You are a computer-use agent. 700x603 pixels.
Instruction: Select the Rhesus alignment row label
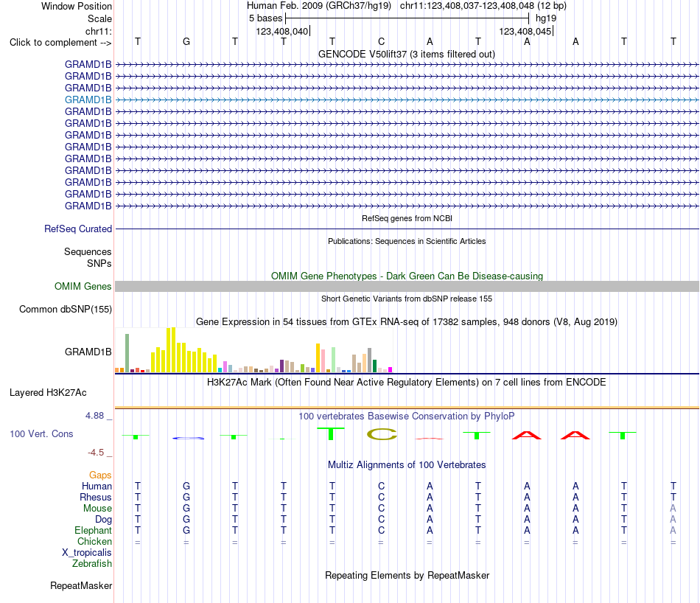coord(96,497)
